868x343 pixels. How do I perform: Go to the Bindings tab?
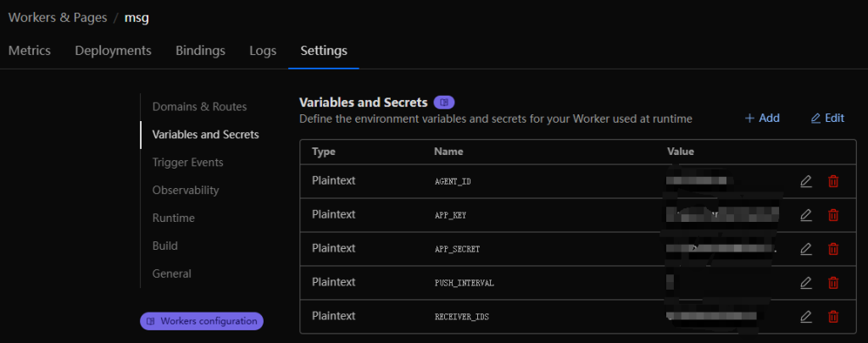click(x=200, y=51)
